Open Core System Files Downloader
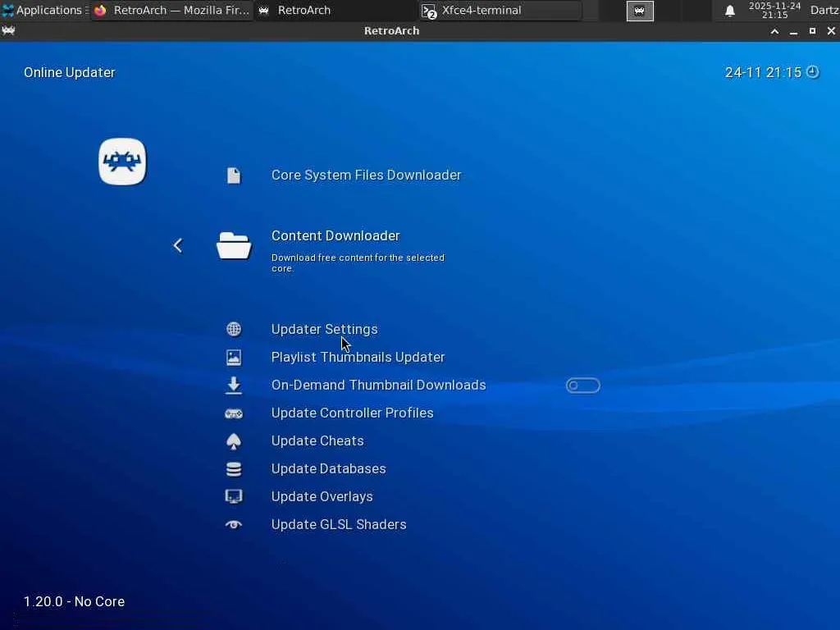 pyautogui.click(x=367, y=176)
